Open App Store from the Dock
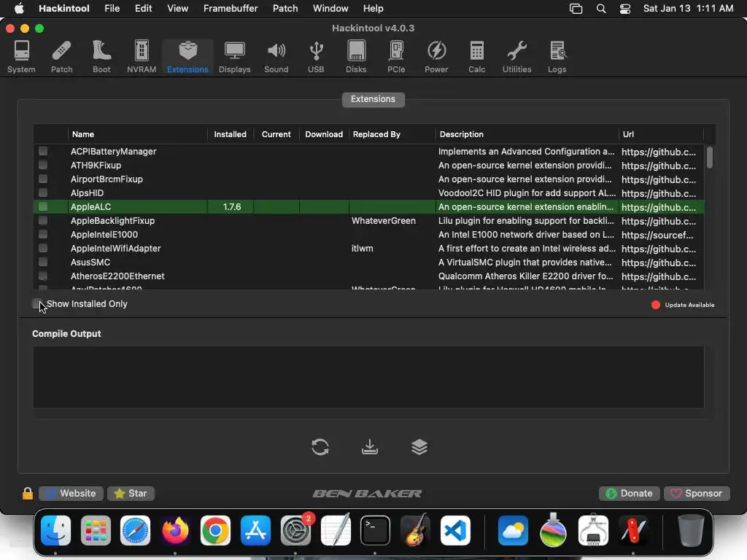 click(255, 531)
